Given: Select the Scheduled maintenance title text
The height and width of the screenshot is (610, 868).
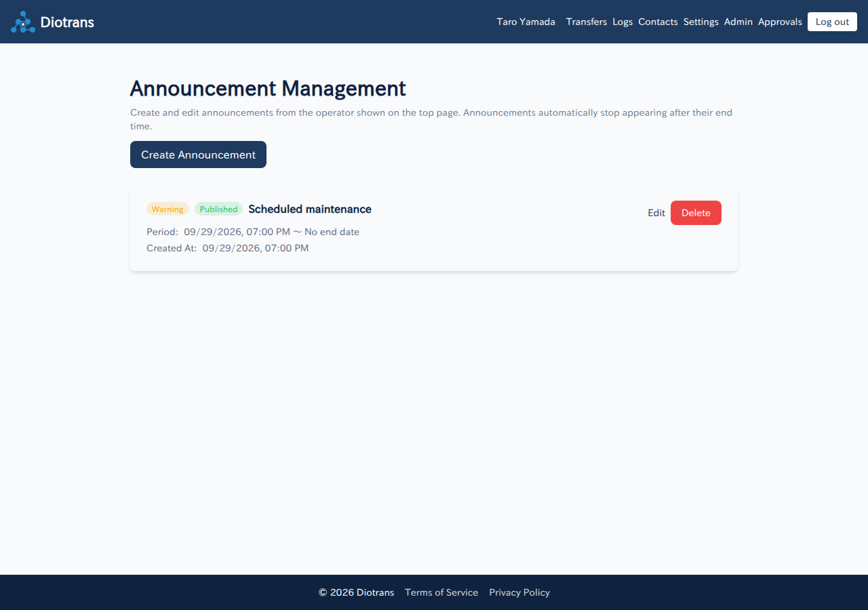Looking at the screenshot, I should click(310, 209).
